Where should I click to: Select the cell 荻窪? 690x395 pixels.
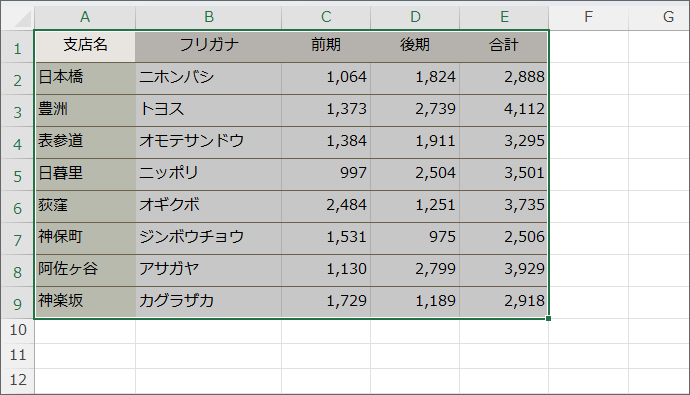pyautogui.click(x=85, y=206)
